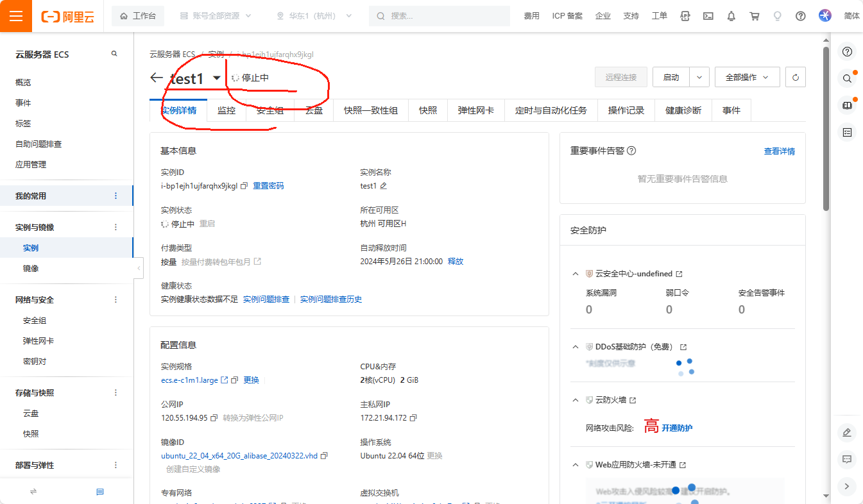
Task: Open right sidebar help circle icon
Action: point(847,51)
